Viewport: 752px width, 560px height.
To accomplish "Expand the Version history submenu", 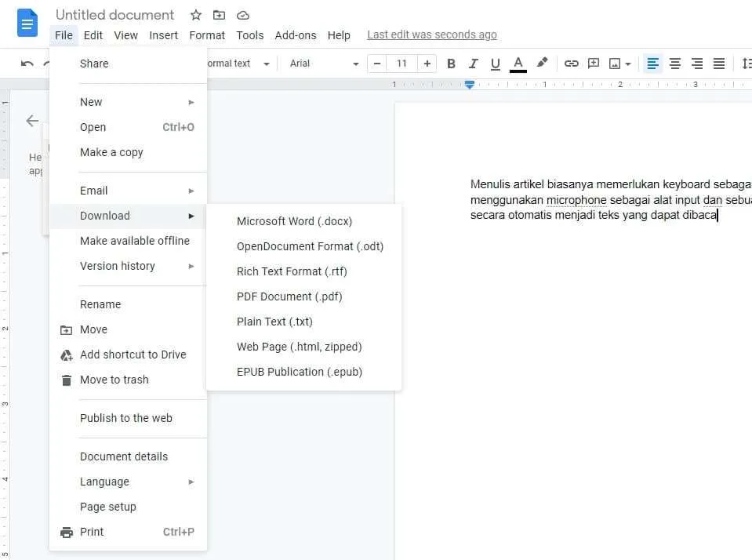I will [128, 266].
